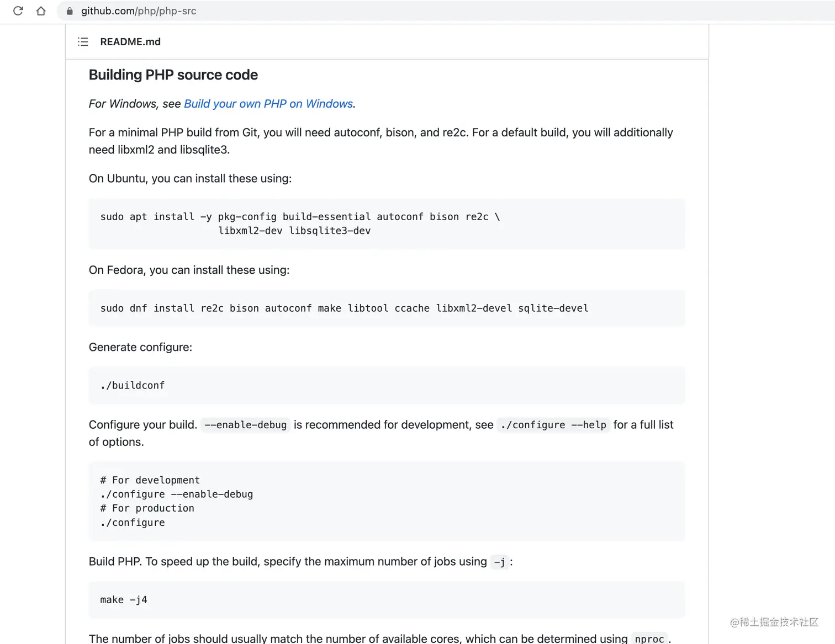Click the "Generate configure:" paragraph
Viewport: 835px width, 644px height.
[140, 347]
